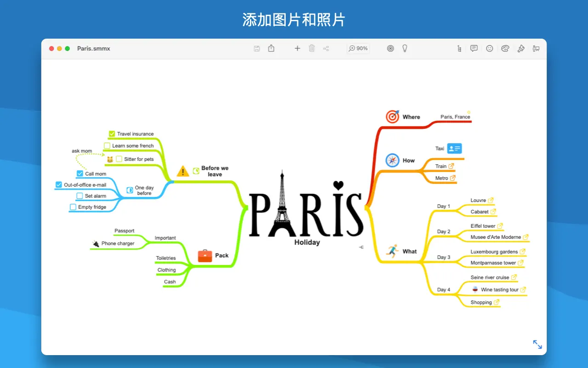Select the Passport topic
Screen dimensions: 588x368
pos(124,231)
